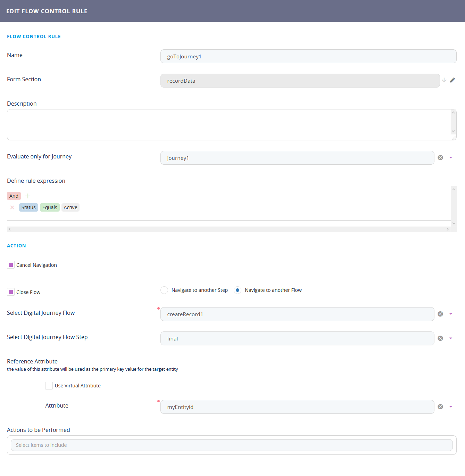
Task: Add a new condition with the green plus icon
Action: 28,196
